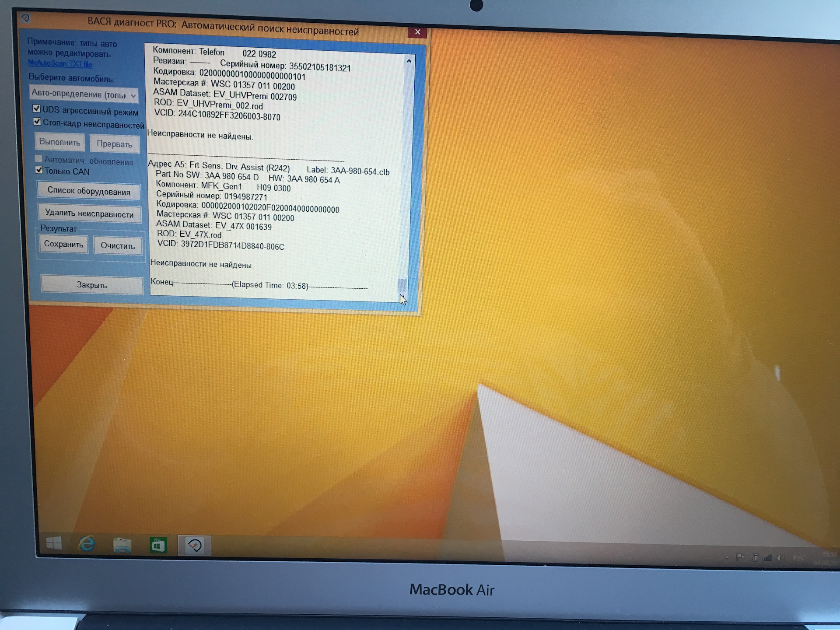Click ASAM Dataset: EV_47X 001639 line
This screenshot has height=630, width=840.
[x=214, y=225]
